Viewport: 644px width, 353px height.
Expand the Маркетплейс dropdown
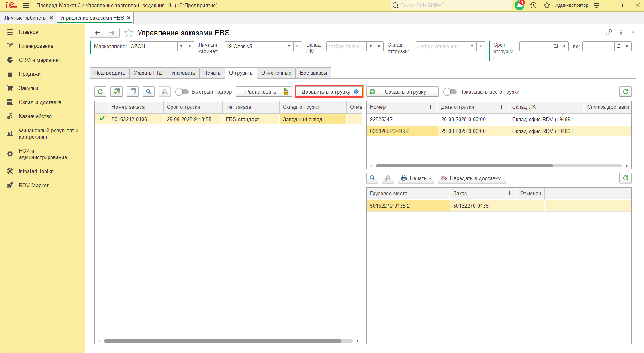click(181, 46)
